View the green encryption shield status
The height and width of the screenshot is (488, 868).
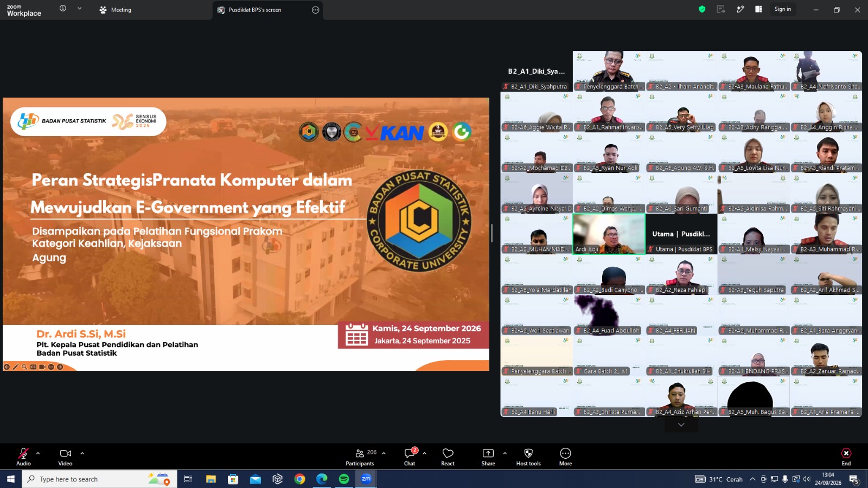pyautogui.click(x=702, y=9)
